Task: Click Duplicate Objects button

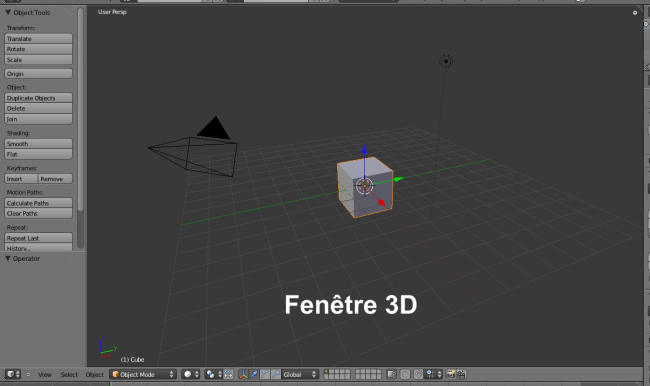Action: [39, 98]
